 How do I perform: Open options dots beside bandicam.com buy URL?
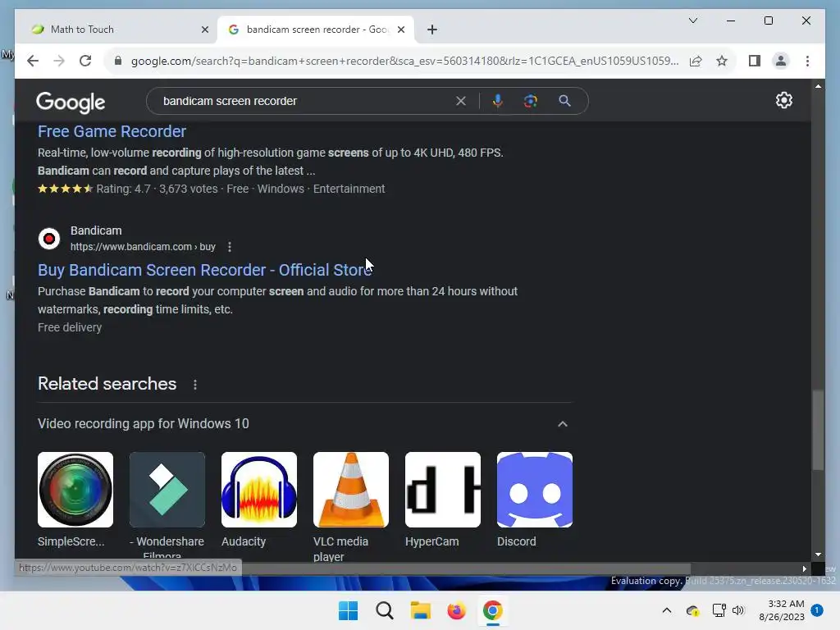(x=230, y=247)
